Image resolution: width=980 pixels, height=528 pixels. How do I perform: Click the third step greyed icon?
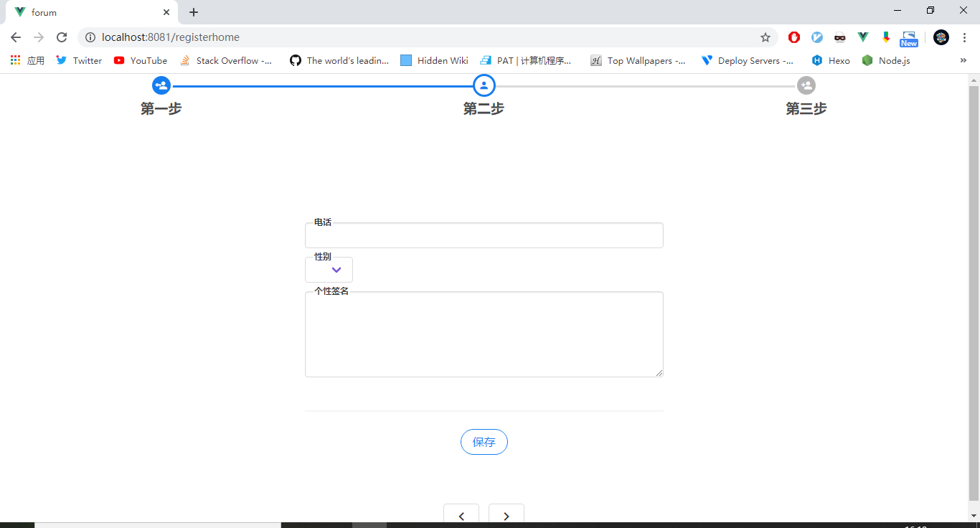(806, 85)
